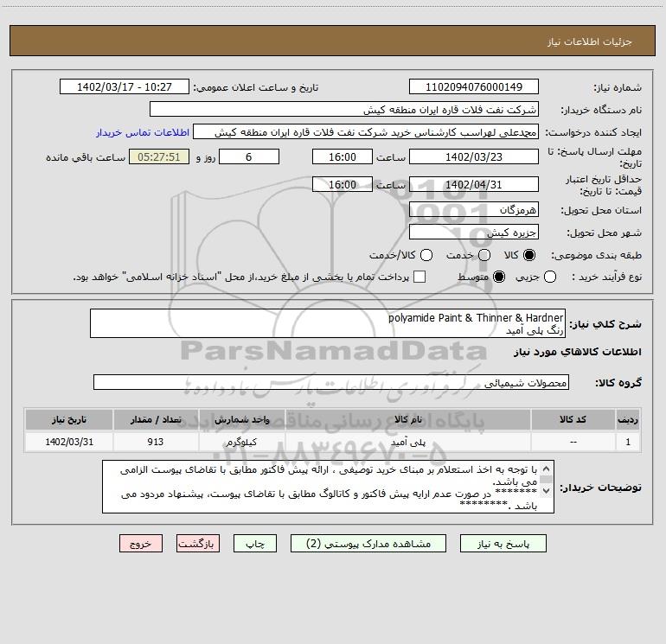Click the تاریخ نیاز column header
This screenshot has height=644, width=666.
(x=69, y=420)
